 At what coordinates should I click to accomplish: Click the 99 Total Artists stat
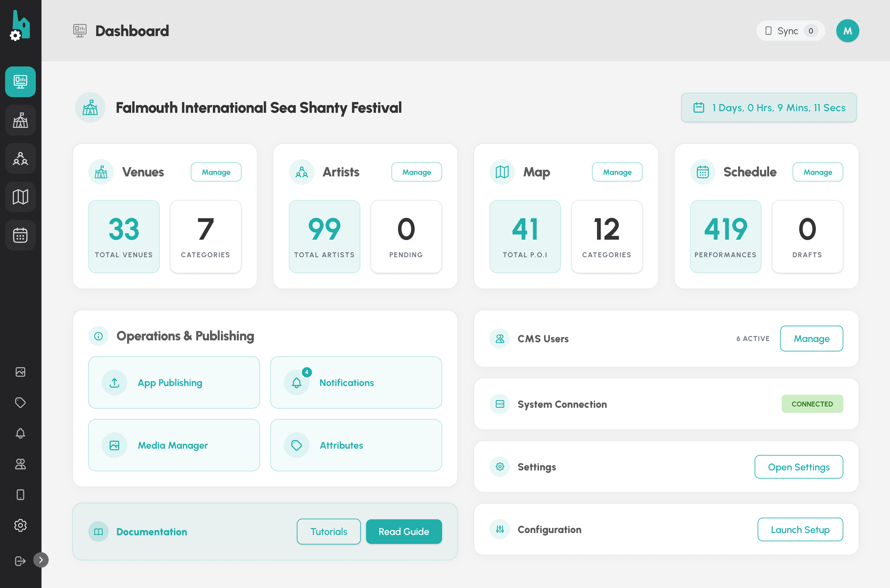coord(324,236)
